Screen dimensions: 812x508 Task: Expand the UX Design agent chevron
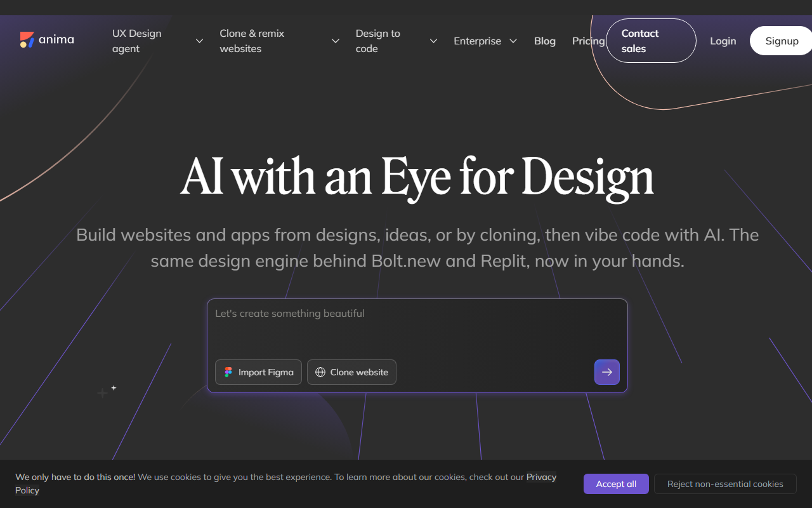click(x=199, y=41)
